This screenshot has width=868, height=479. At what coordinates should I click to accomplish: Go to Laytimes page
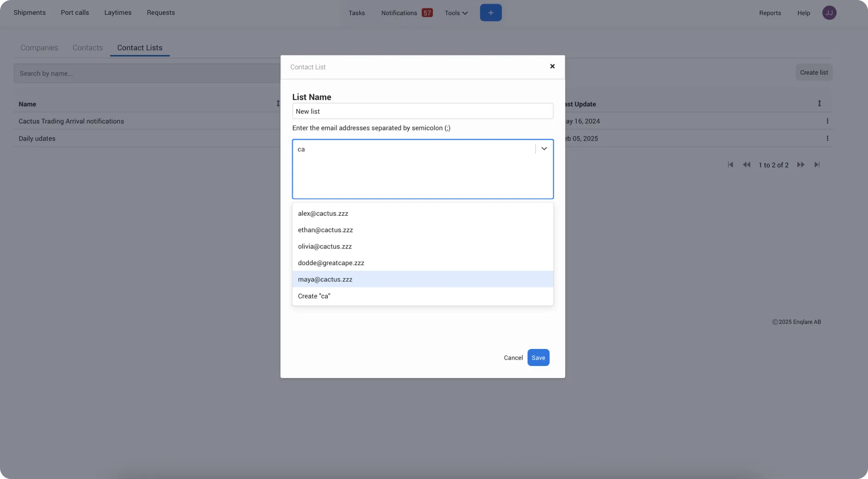tap(118, 12)
